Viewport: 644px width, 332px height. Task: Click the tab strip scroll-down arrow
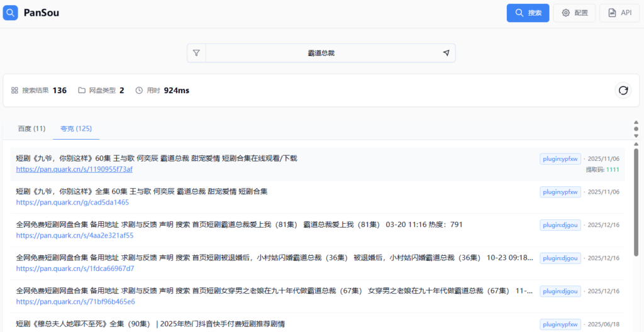click(x=636, y=136)
